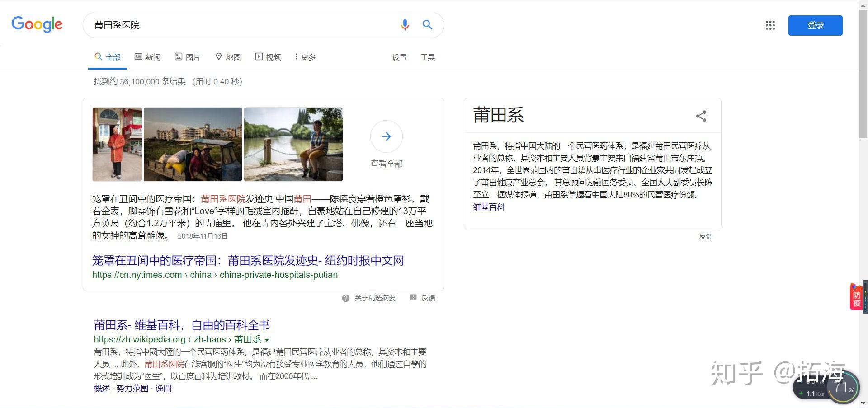
Task: Open the thumbnail of man sitting by river
Action: pyautogui.click(x=293, y=145)
